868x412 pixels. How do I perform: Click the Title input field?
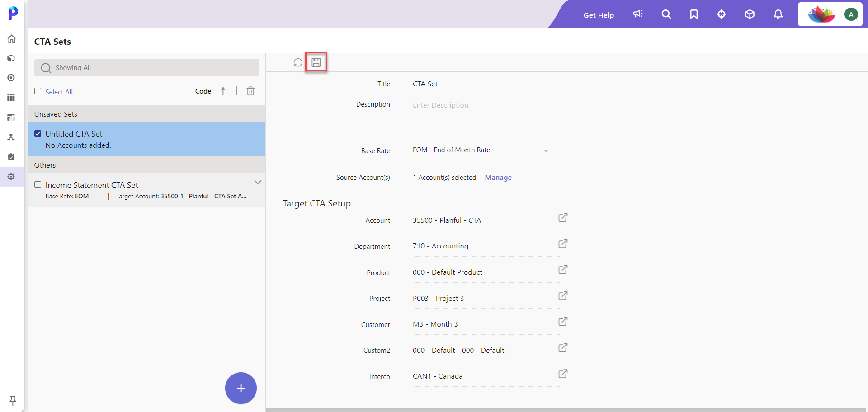(x=483, y=84)
